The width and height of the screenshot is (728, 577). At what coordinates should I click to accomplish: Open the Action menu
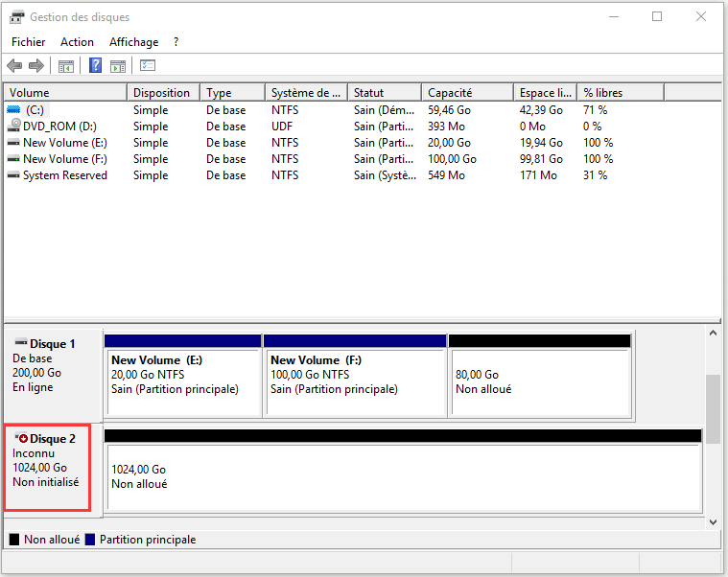(x=77, y=42)
